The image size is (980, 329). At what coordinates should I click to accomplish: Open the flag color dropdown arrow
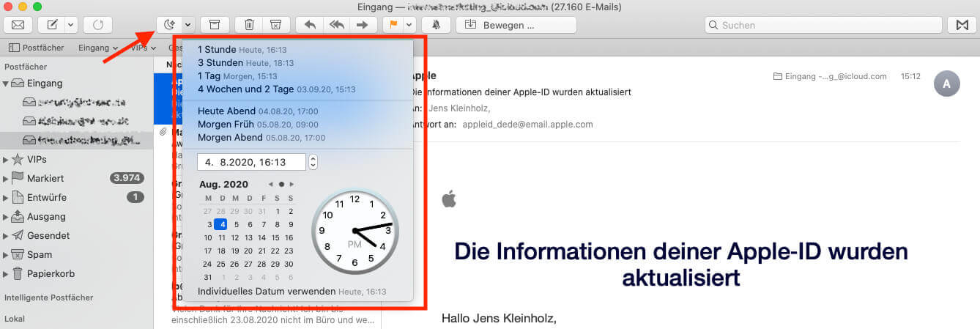[x=409, y=25]
